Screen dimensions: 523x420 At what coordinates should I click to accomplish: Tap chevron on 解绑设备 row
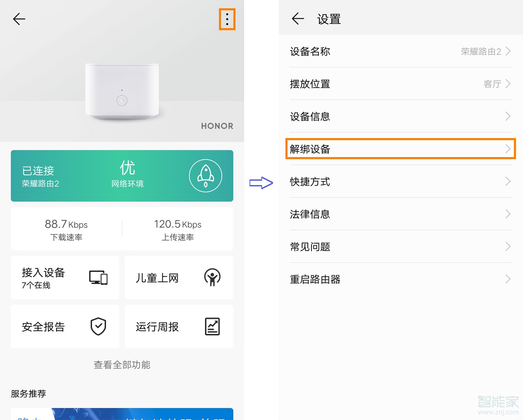508,149
